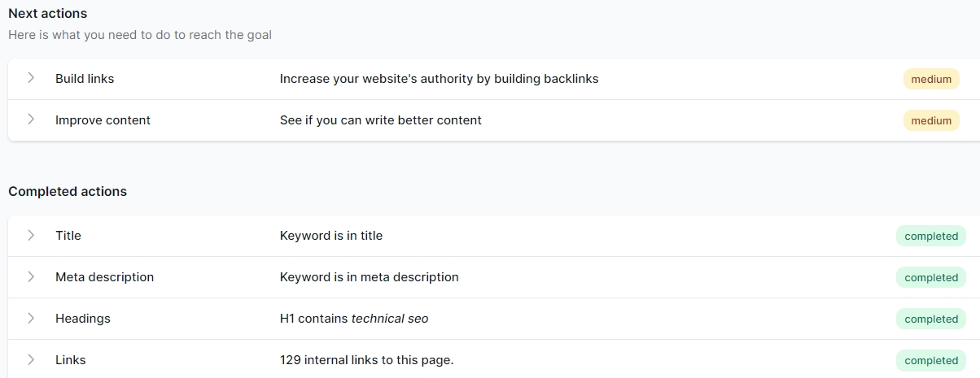The height and width of the screenshot is (378, 980).
Task: Expand the Headings row chevron
Action: pos(31,318)
